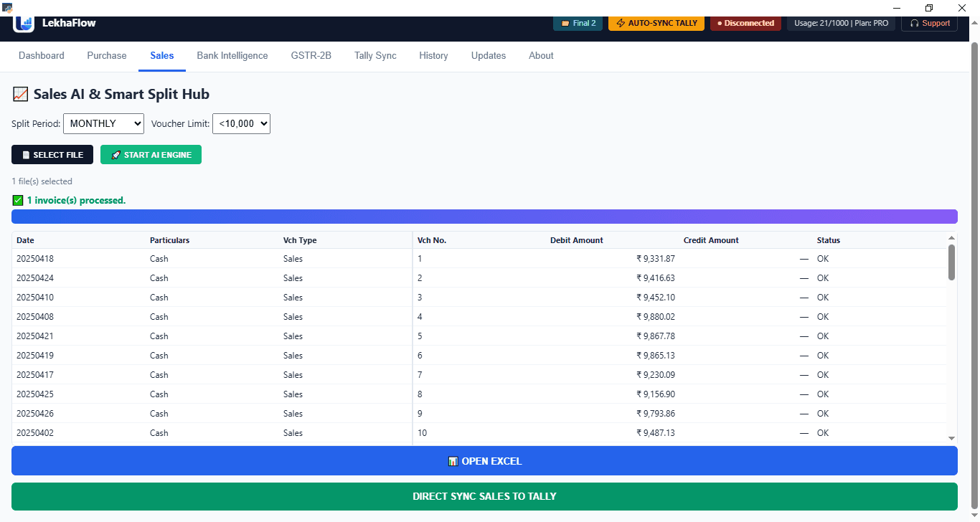Click the table's vertical scrollbar thumb

coord(952,262)
